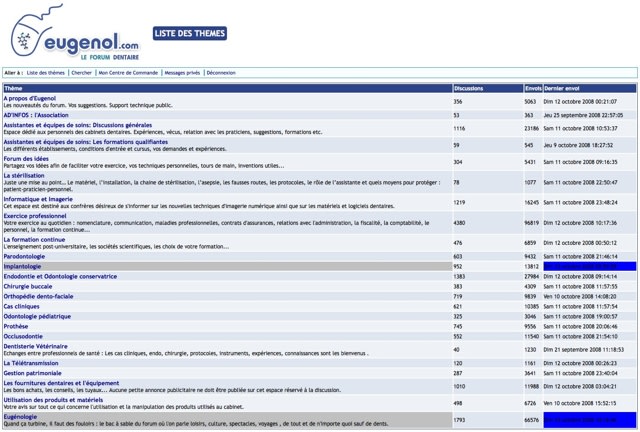Open the Chirurgie buccale forum

point(27,286)
